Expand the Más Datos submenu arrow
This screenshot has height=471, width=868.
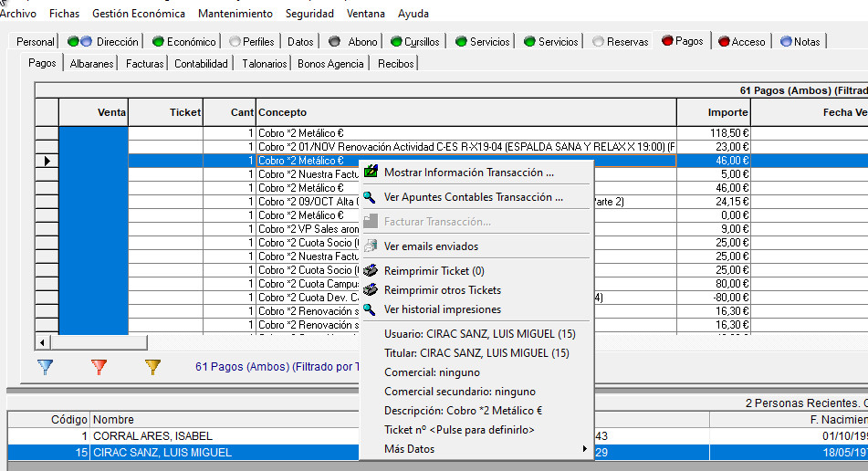[x=584, y=449]
